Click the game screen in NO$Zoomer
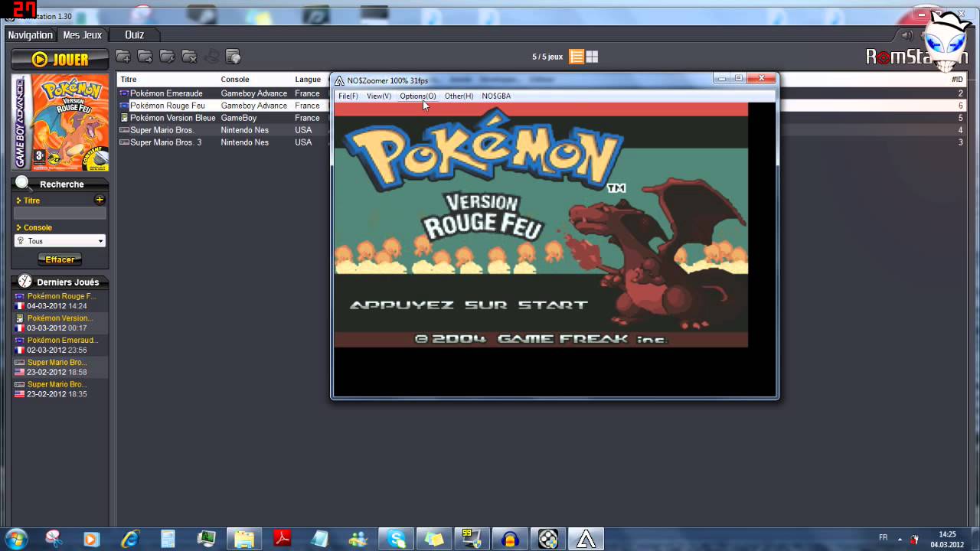Image resolution: width=980 pixels, height=551 pixels. (x=541, y=225)
